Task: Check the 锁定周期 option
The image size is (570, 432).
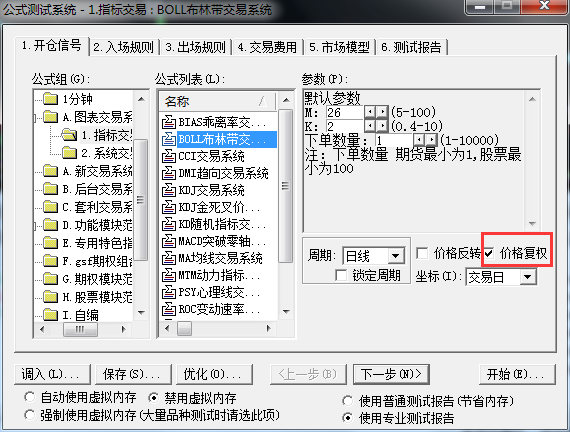Action: tap(341, 275)
